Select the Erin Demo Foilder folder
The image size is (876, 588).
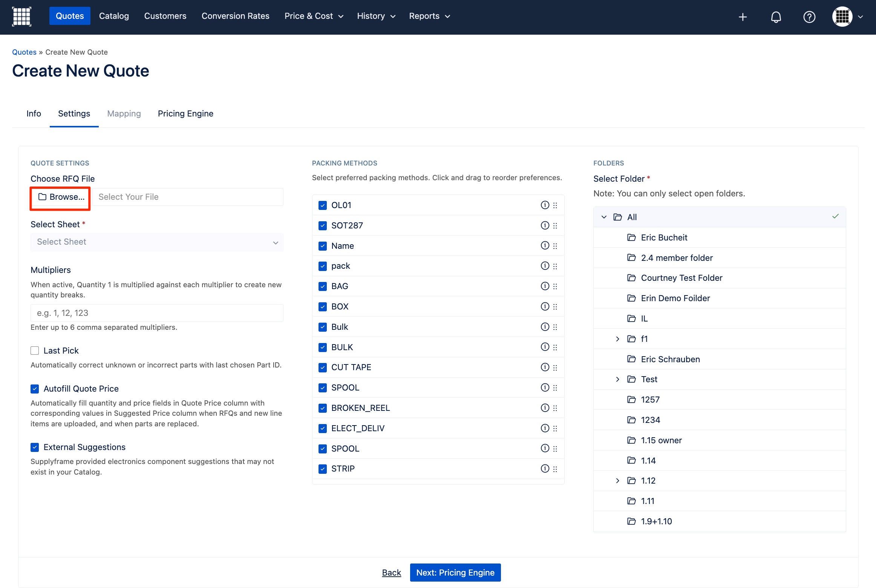coord(720,298)
